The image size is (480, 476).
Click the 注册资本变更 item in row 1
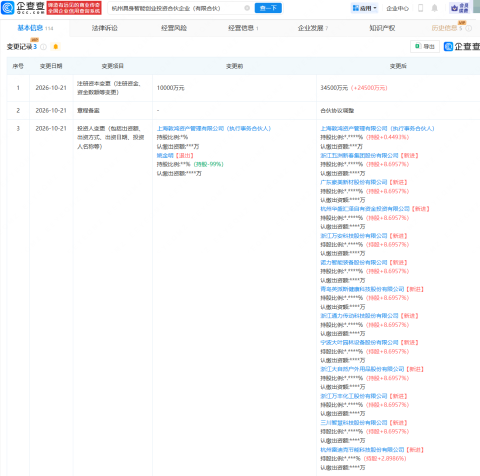tap(109, 88)
